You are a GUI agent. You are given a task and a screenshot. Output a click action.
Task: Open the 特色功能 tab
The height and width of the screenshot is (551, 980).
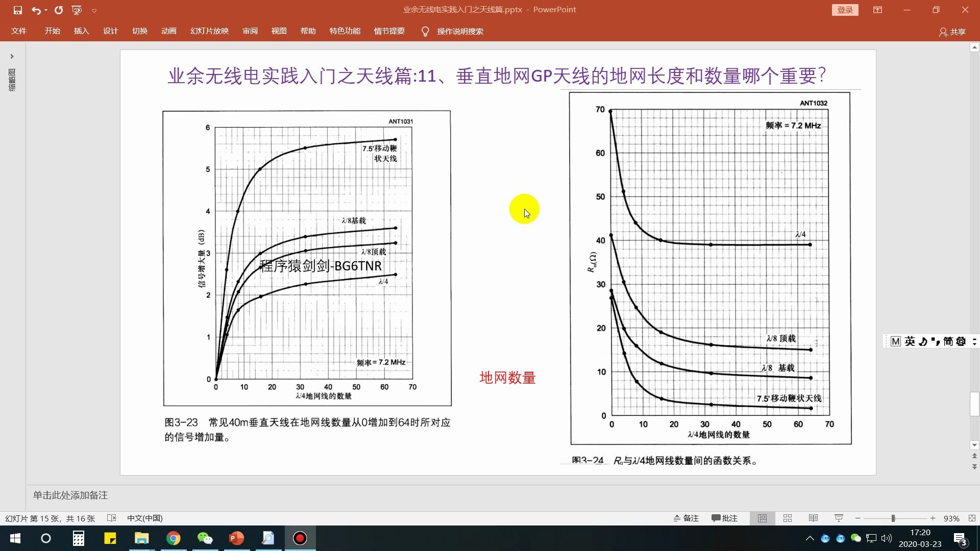coord(345,31)
